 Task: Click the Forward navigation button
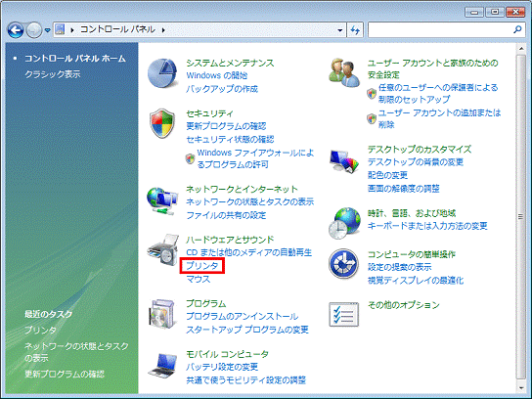pos(34,30)
